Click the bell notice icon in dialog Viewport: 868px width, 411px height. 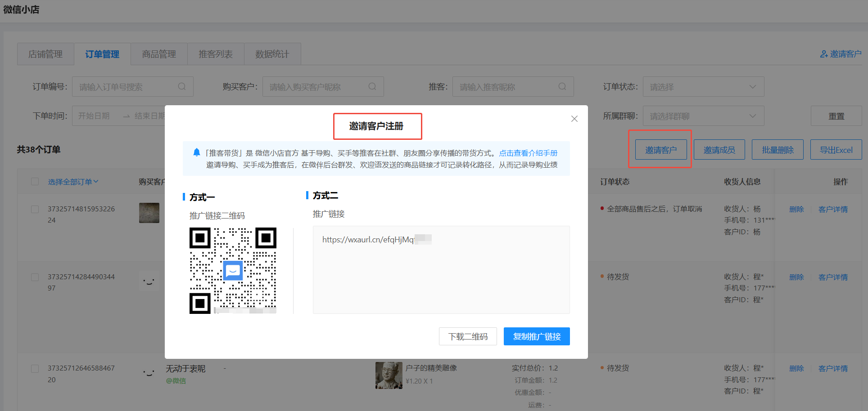click(x=197, y=152)
